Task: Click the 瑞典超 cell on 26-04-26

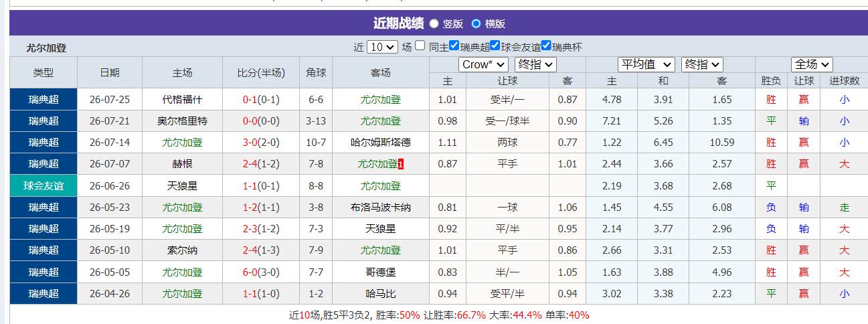Action: coord(44,293)
